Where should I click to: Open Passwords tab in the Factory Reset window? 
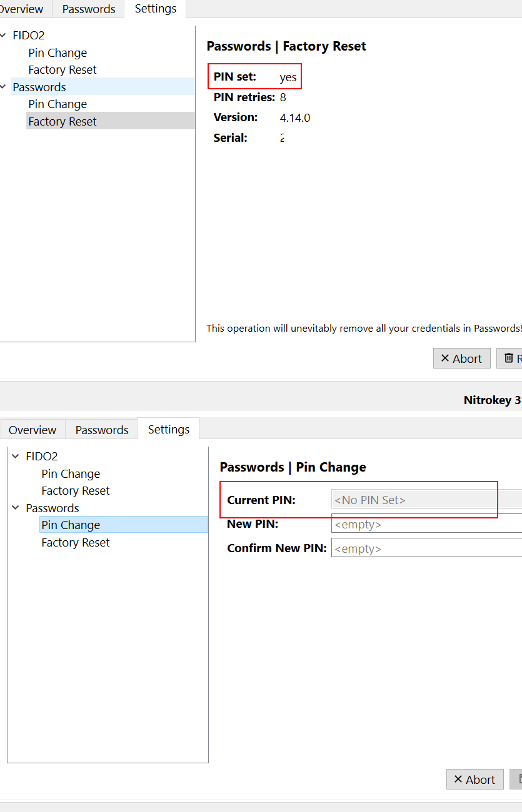[89, 9]
